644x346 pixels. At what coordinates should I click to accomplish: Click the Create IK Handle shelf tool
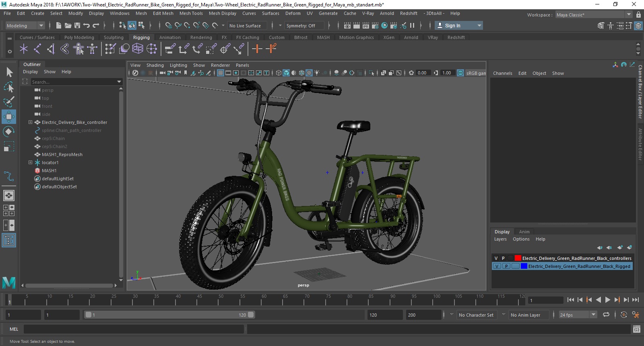point(51,49)
